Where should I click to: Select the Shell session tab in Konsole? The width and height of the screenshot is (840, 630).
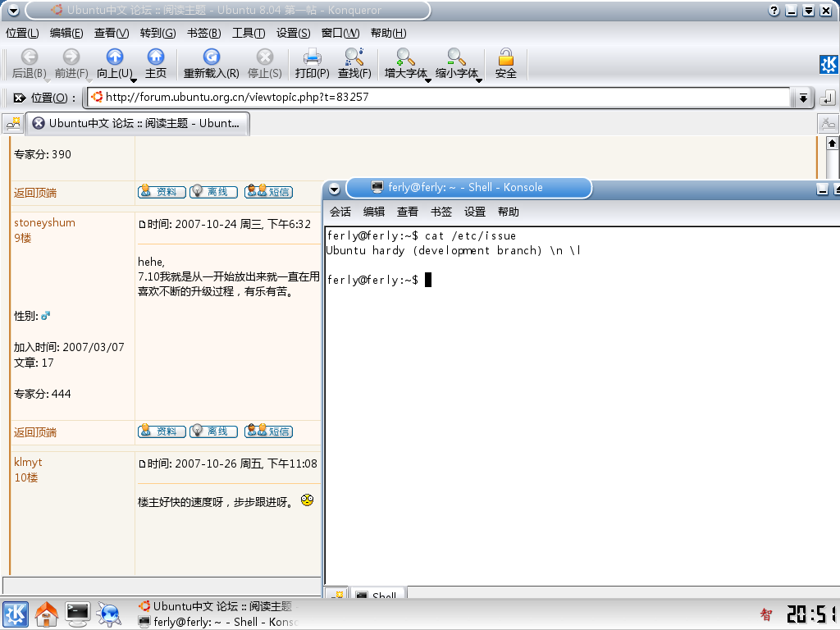click(377, 594)
